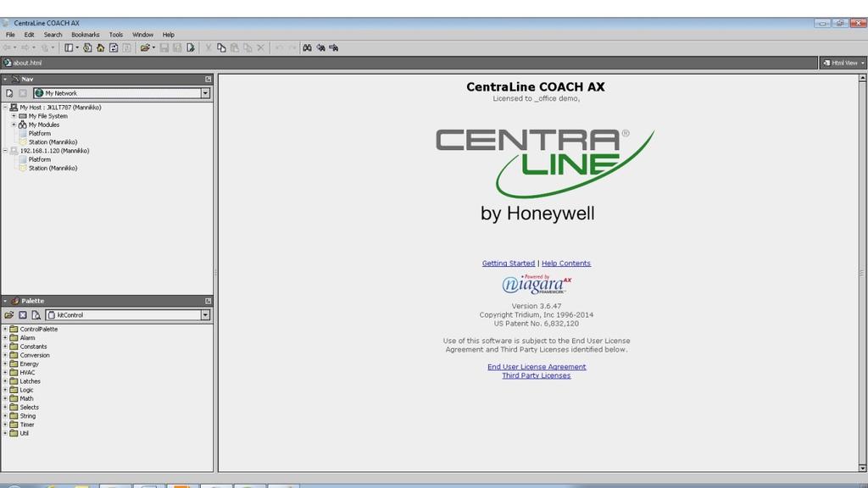Image resolution: width=868 pixels, height=488 pixels.
Task: Open the Bookmarks menu
Action: (x=86, y=34)
